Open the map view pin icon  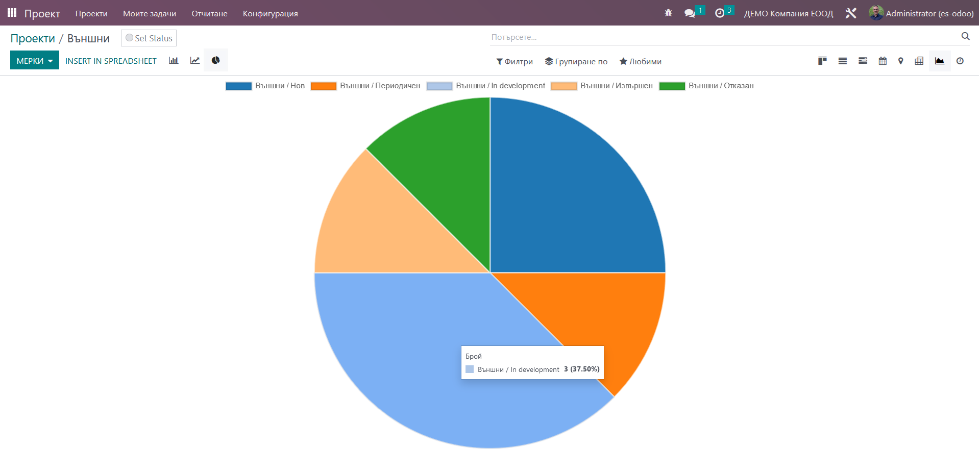901,61
